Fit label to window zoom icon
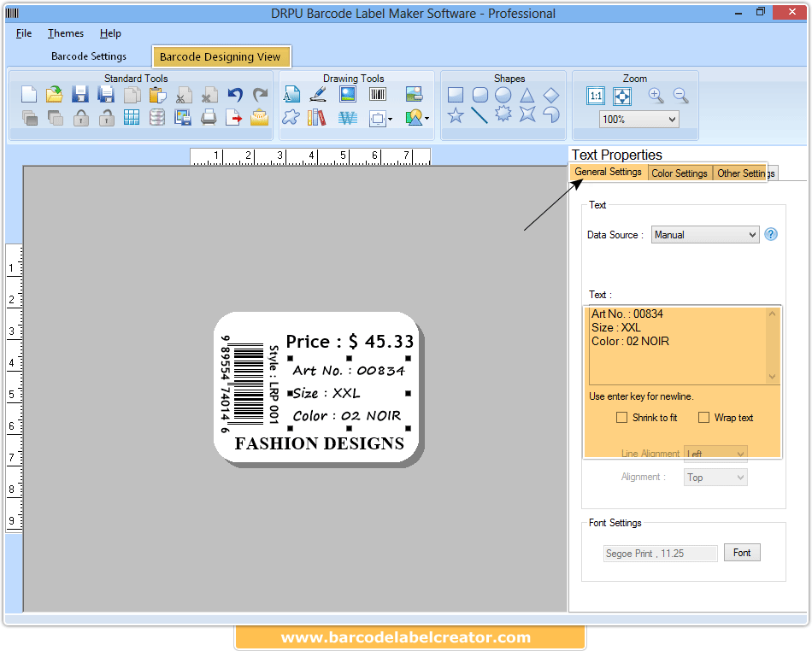 622,96
